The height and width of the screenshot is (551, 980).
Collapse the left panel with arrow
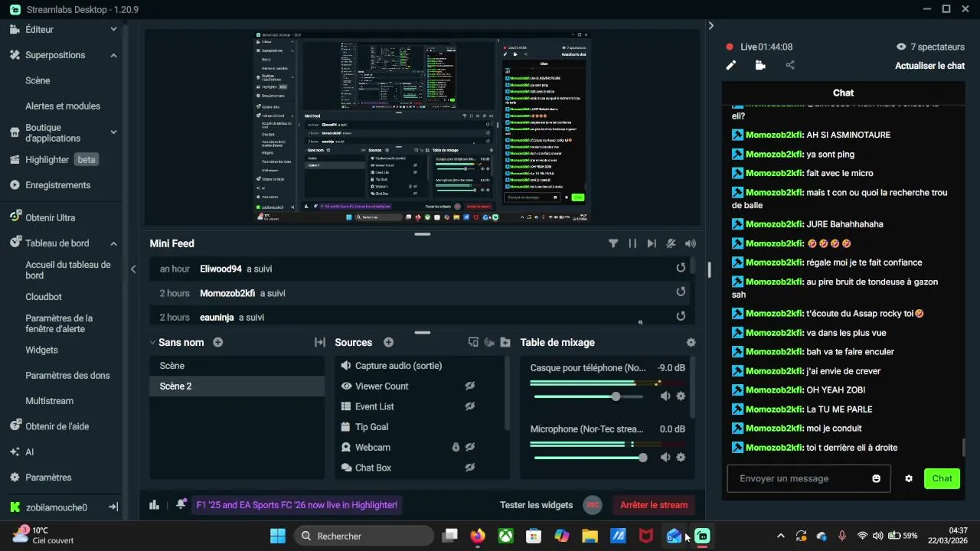(x=133, y=269)
